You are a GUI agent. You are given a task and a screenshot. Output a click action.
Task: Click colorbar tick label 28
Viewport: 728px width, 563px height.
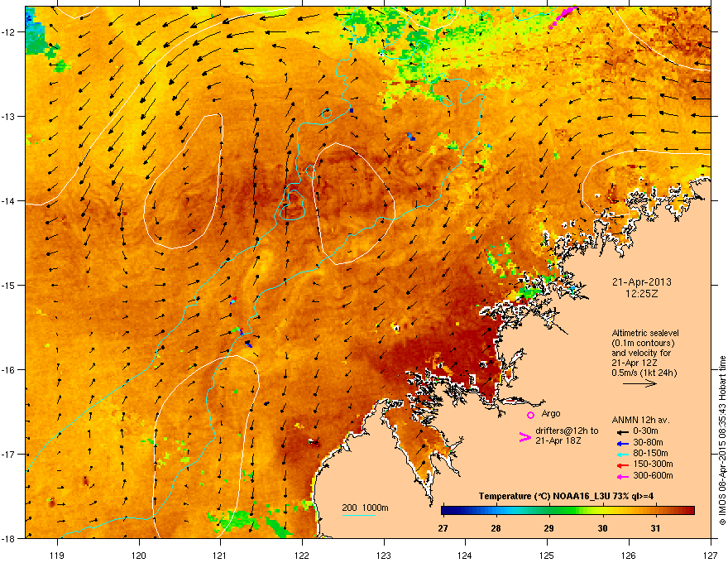496,528
